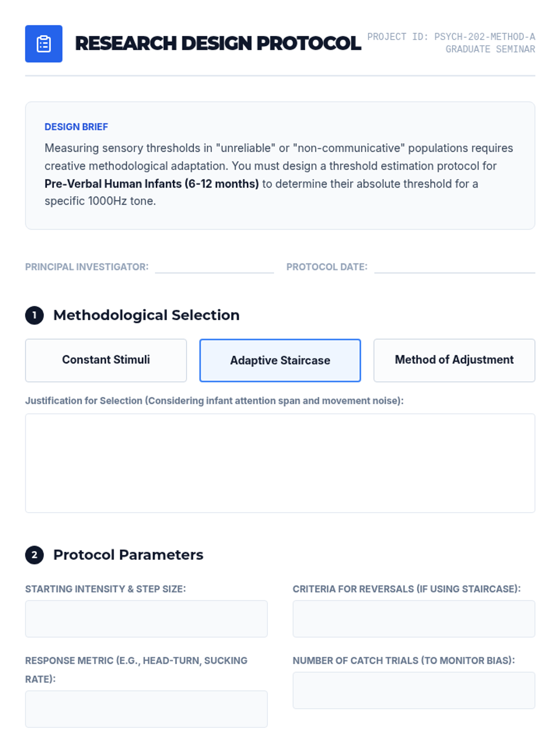
Task: Click the Number of Catch Trials field
Action: click(414, 690)
